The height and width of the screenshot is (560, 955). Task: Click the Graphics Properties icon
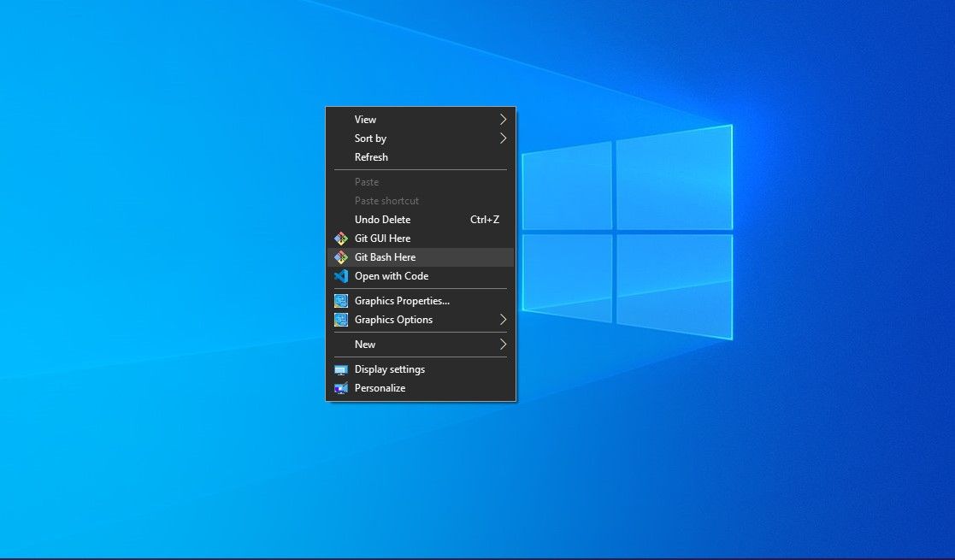pos(341,301)
